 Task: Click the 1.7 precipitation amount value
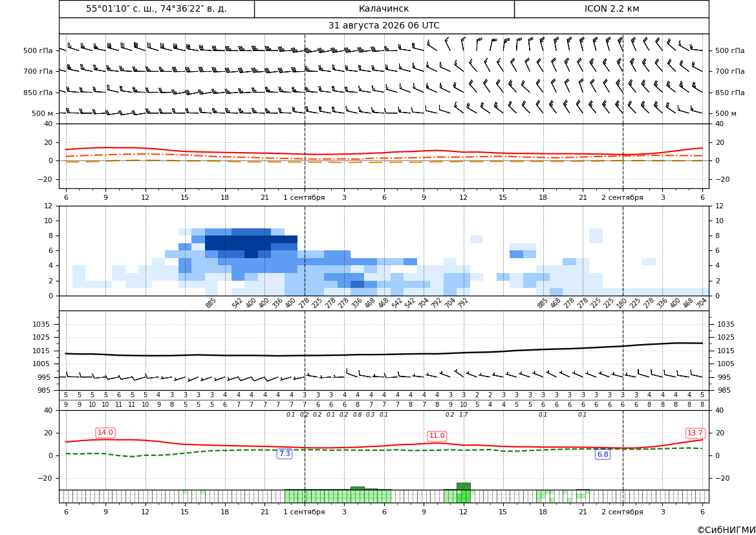point(463,415)
